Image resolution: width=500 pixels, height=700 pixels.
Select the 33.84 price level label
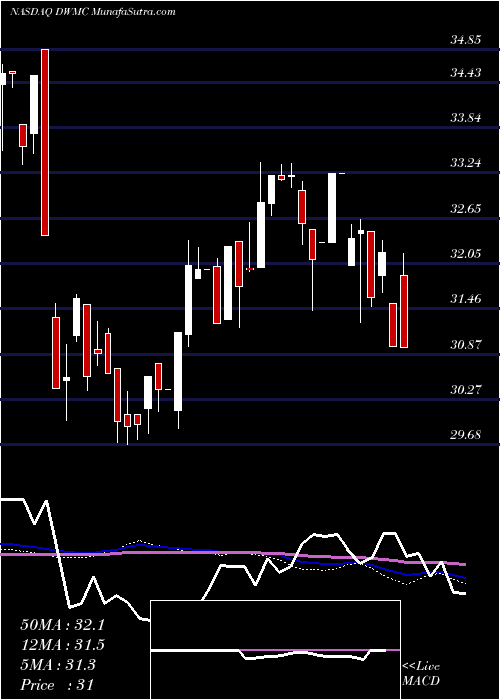point(466,118)
